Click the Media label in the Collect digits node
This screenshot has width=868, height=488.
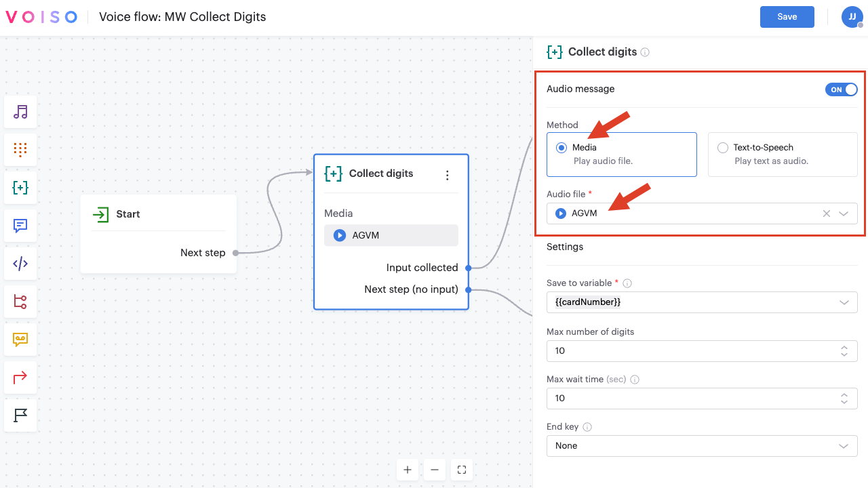coord(338,213)
